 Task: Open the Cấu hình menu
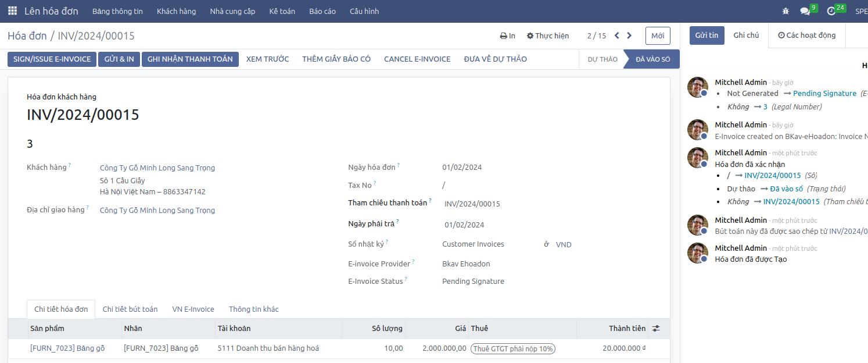(364, 11)
